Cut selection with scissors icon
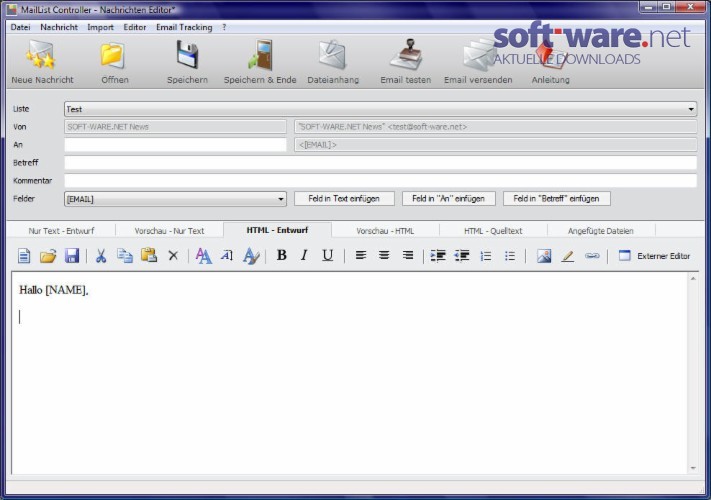 point(101,256)
